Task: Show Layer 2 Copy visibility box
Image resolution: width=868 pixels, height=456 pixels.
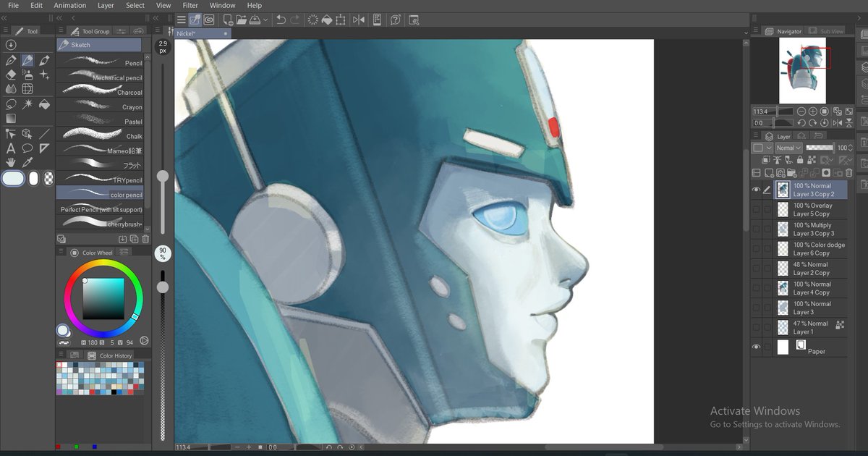Action: (757, 268)
